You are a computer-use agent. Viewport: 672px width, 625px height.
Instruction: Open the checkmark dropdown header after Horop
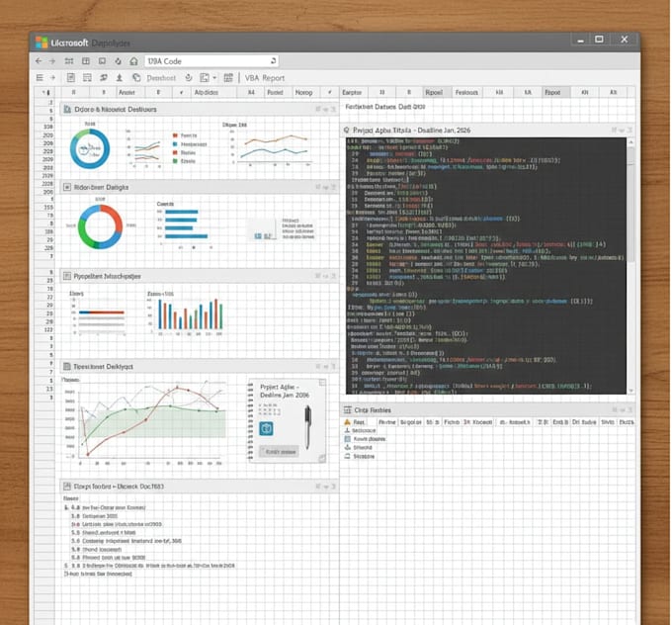click(329, 92)
